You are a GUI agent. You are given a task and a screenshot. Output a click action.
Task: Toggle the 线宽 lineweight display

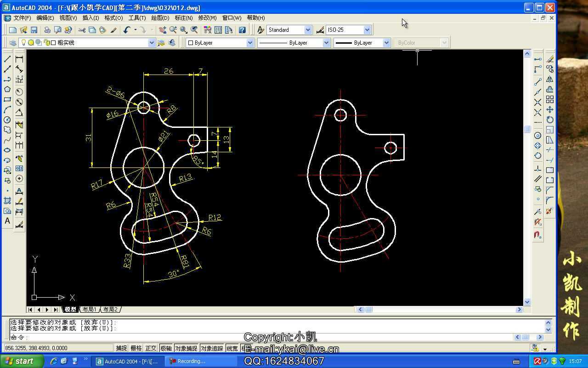pos(232,348)
